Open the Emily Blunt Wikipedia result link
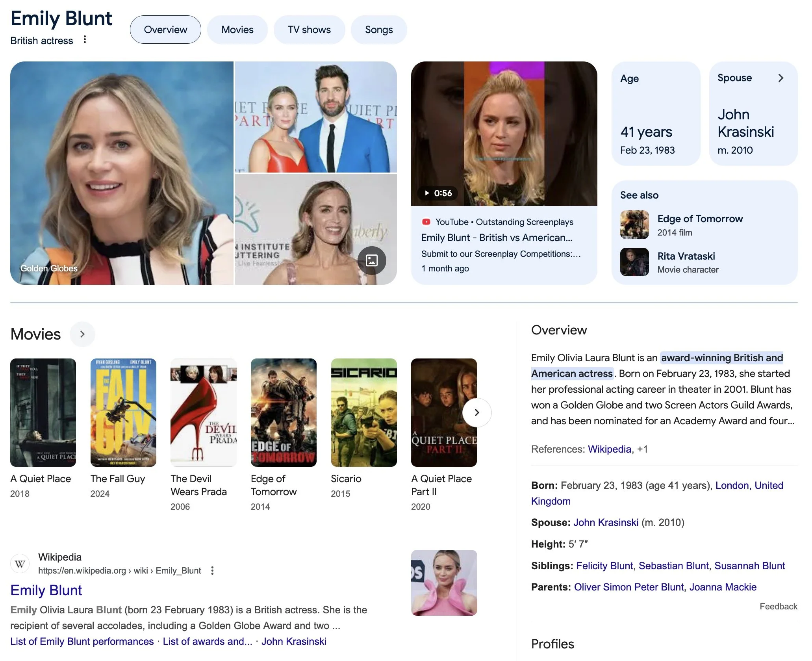812x661 pixels. (x=46, y=590)
